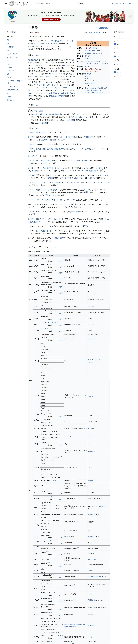Open the Studio TLive Records link
The image size is (138, 644).
(x=93, y=69)
